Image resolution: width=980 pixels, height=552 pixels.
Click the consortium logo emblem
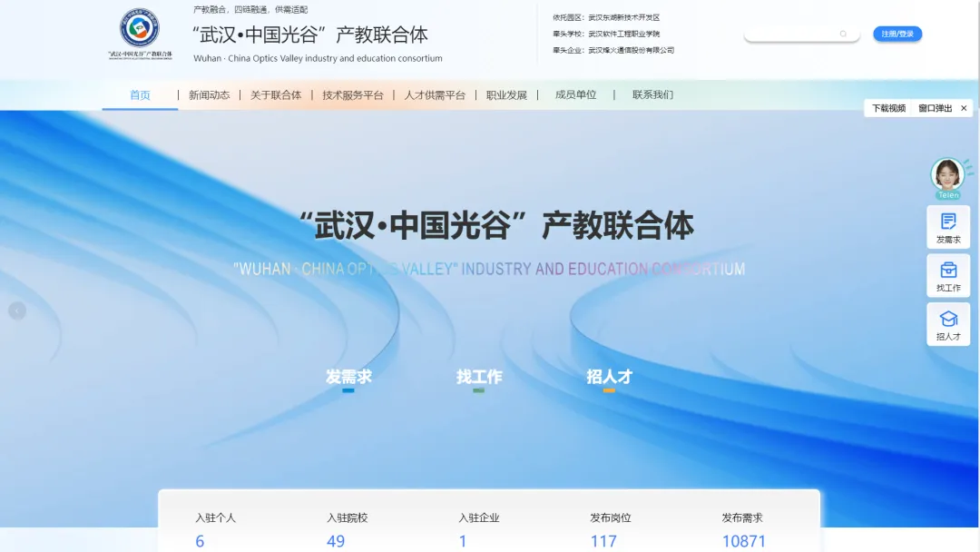tap(140, 29)
